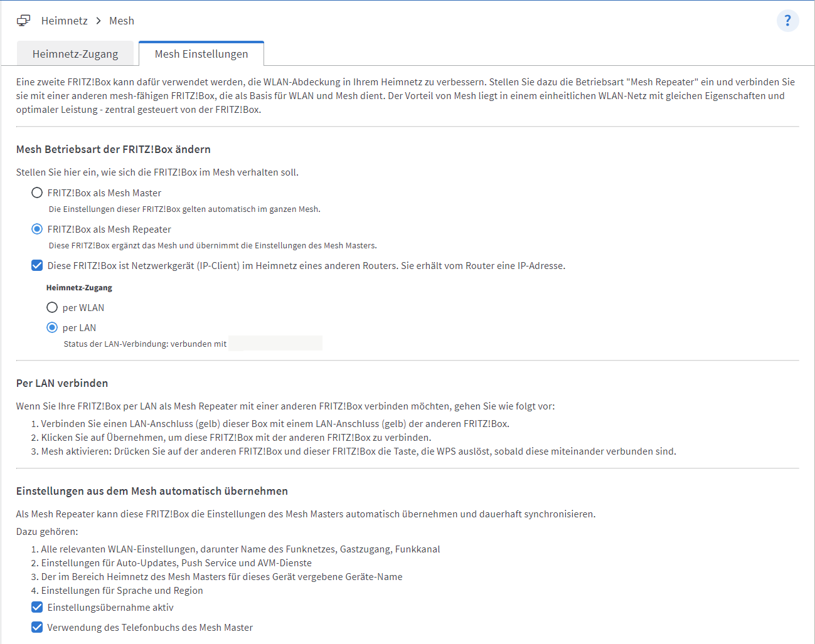This screenshot has width=815, height=644.
Task: Go to Heimnetz in breadcrumb
Action: click(65, 21)
